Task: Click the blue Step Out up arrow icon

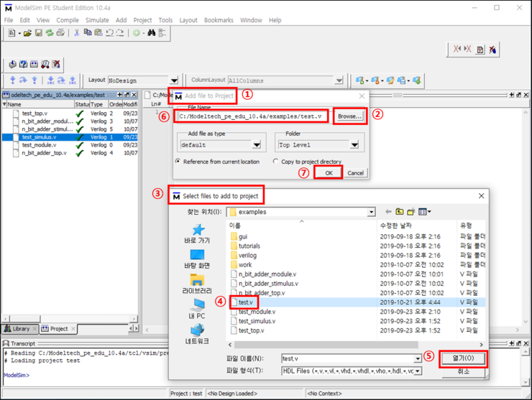Action: click(x=35, y=80)
